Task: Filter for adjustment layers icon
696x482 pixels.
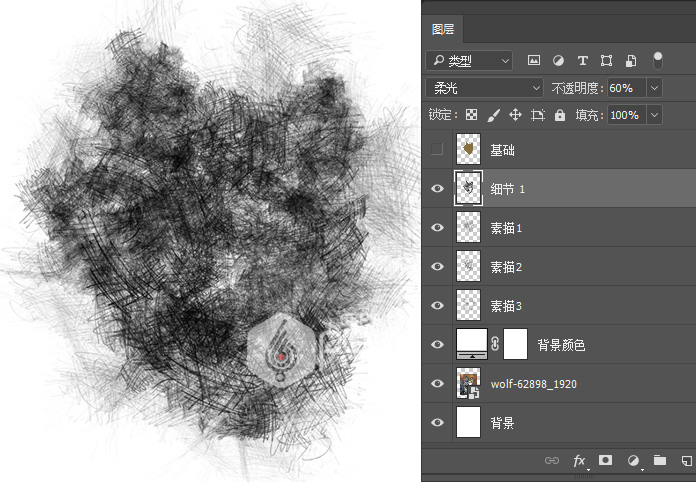Action: (558, 60)
